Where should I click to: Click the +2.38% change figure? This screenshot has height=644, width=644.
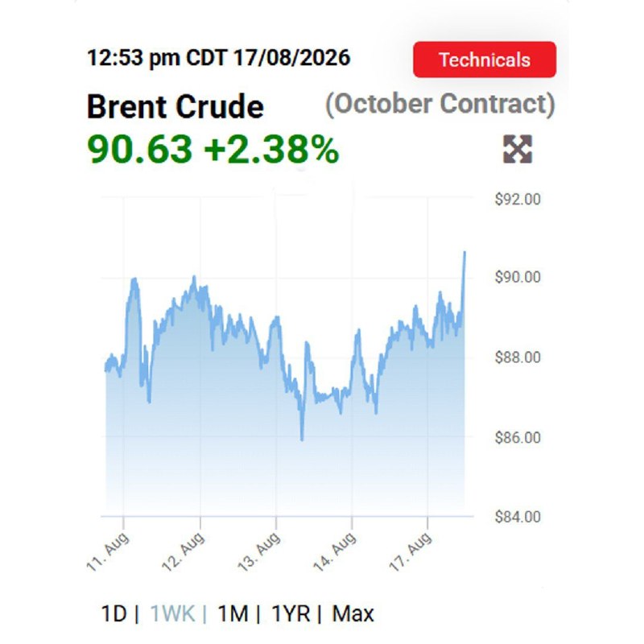point(271,149)
